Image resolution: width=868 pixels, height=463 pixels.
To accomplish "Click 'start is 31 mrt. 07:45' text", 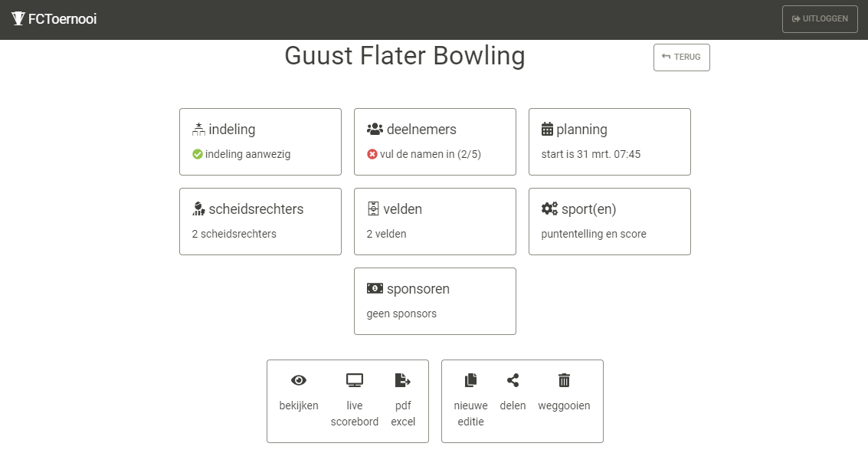I will click(x=591, y=154).
